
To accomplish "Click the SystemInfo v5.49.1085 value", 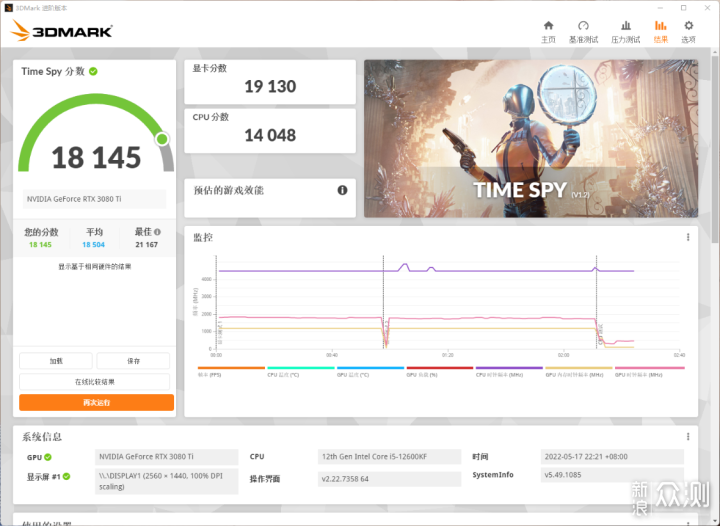I will 612,475.
